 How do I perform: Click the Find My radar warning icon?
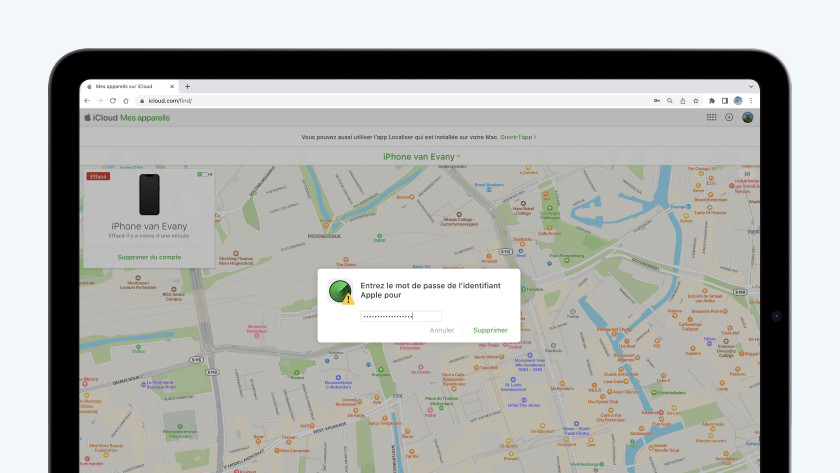[341, 292]
